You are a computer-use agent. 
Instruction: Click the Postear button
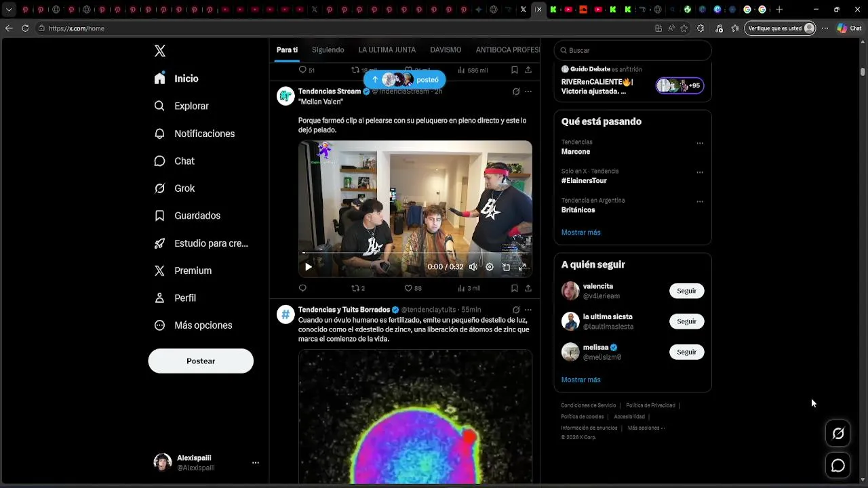pyautogui.click(x=201, y=361)
